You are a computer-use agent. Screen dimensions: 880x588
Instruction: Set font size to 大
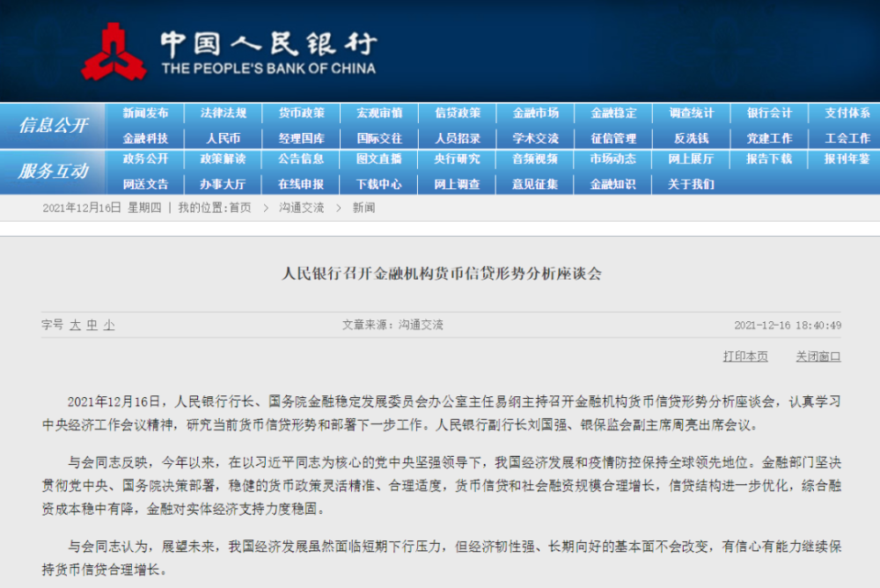[75, 325]
